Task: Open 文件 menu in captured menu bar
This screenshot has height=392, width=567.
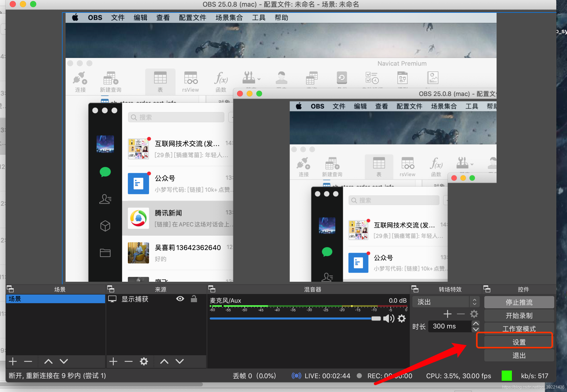Action: coord(118,18)
